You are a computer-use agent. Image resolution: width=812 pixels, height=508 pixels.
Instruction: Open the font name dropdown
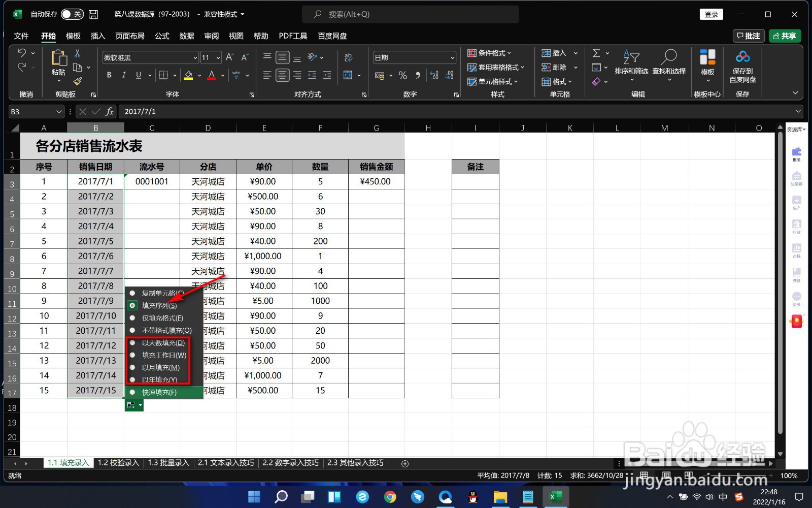195,58
